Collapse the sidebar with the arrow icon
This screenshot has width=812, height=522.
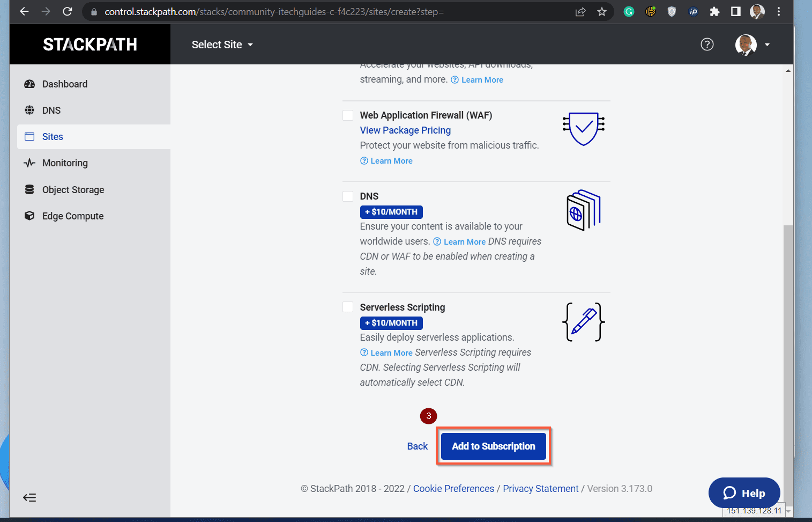click(29, 498)
